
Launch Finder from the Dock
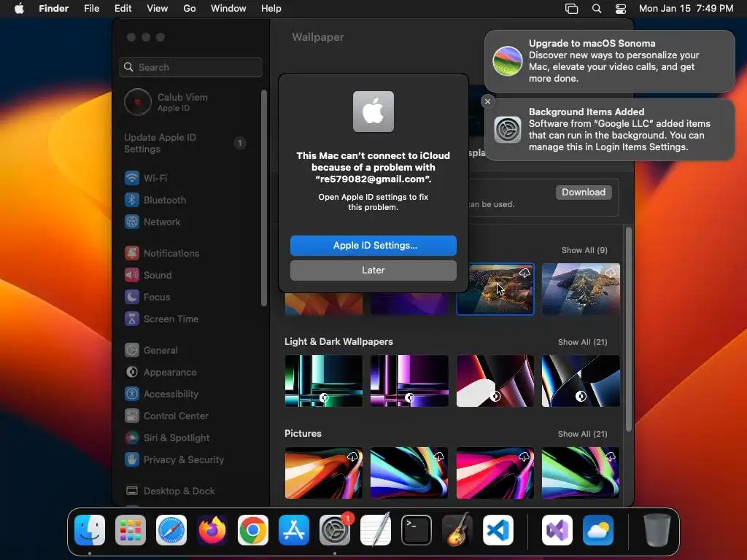pyautogui.click(x=90, y=530)
